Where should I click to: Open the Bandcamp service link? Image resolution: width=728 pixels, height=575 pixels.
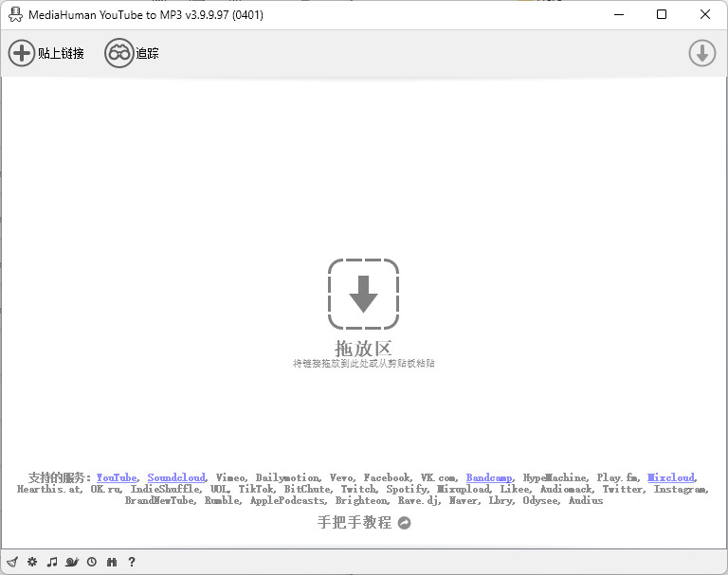coord(489,477)
